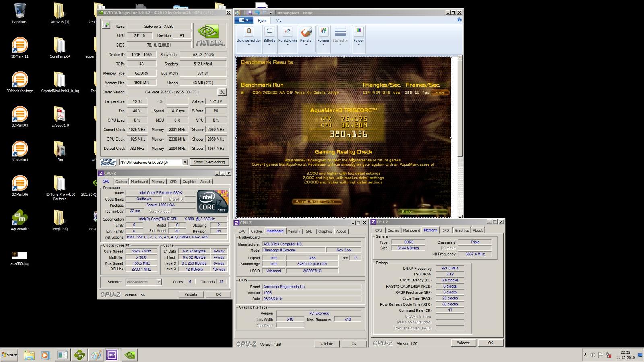Open Graphics tab in the mainboard CPU-Z window

(325, 231)
